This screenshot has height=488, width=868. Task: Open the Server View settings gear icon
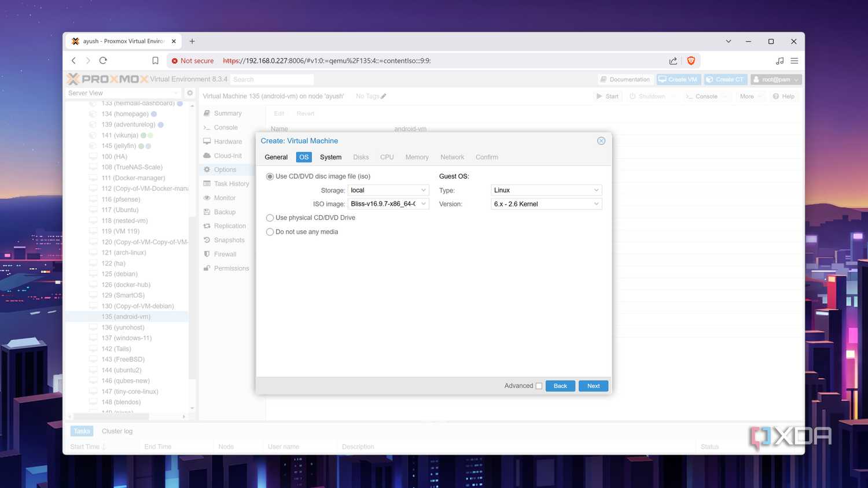coord(190,93)
